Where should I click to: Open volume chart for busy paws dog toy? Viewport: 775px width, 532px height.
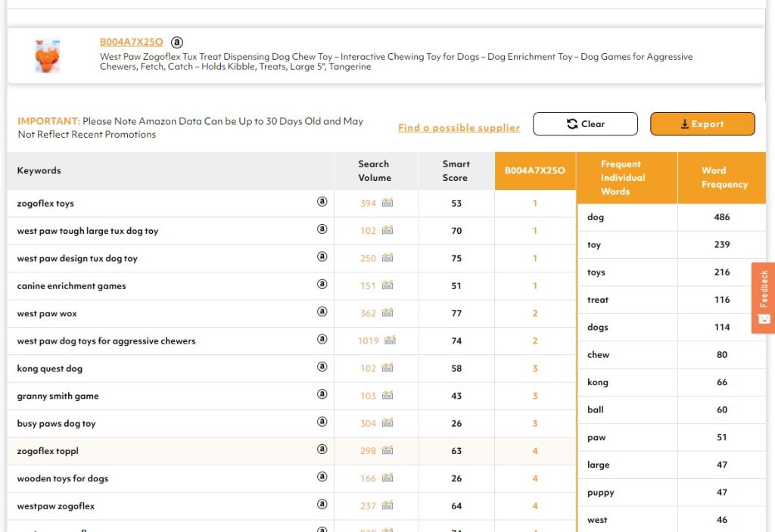point(387,423)
